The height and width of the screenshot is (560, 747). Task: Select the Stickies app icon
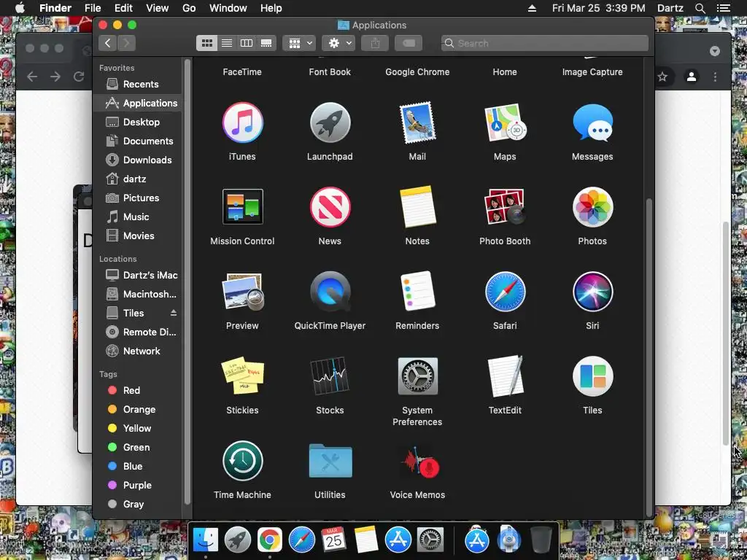coord(242,376)
